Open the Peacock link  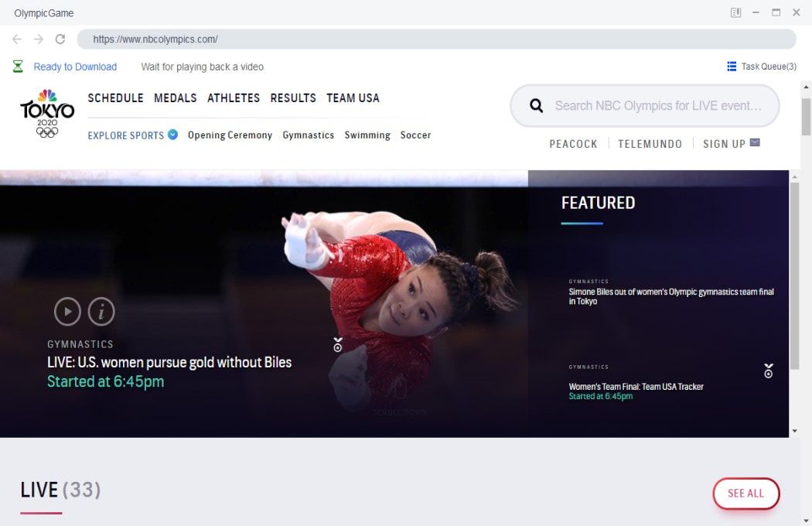(x=573, y=144)
